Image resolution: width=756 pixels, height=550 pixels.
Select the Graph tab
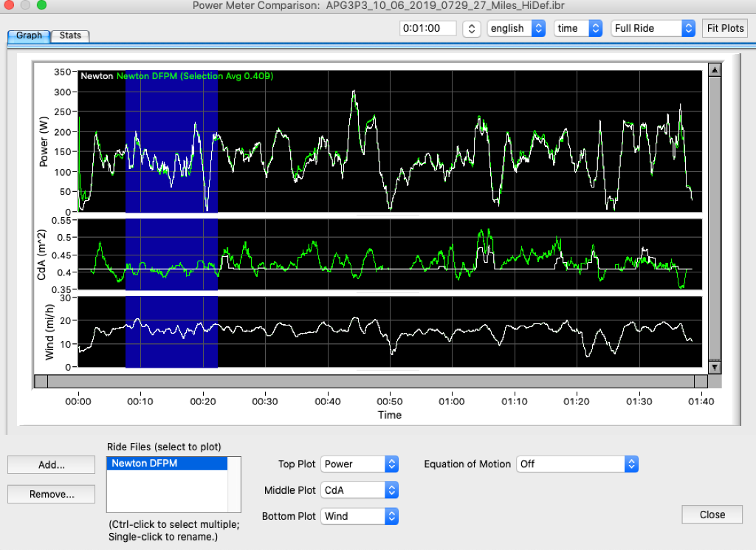(29, 35)
